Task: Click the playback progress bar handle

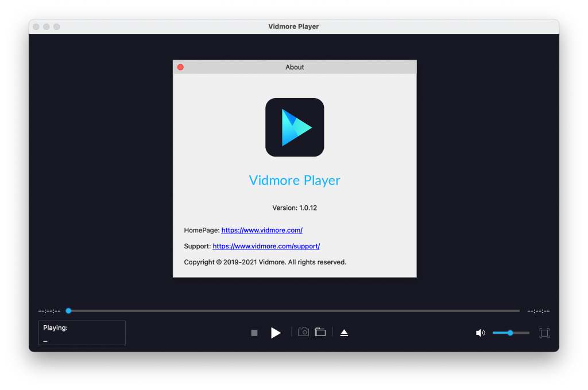Action: pyautogui.click(x=69, y=311)
